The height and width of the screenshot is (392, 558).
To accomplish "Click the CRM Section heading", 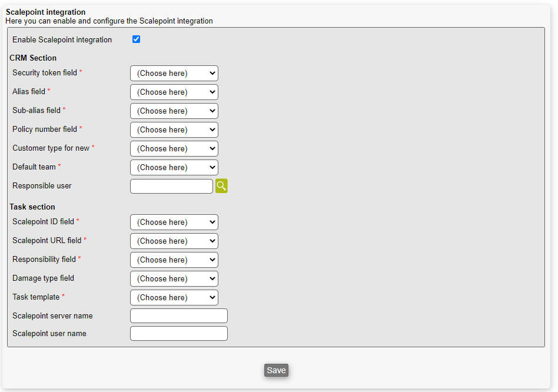I will coord(33,58).
